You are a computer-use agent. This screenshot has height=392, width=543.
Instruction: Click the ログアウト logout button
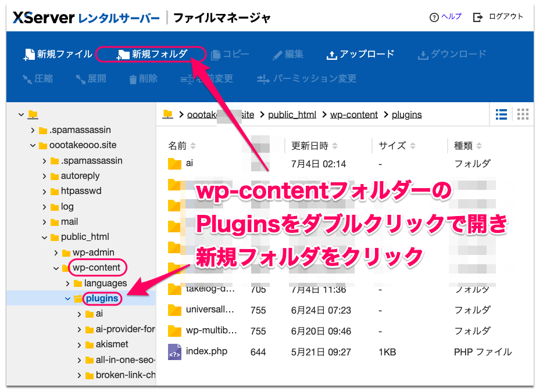coord(498,17)
